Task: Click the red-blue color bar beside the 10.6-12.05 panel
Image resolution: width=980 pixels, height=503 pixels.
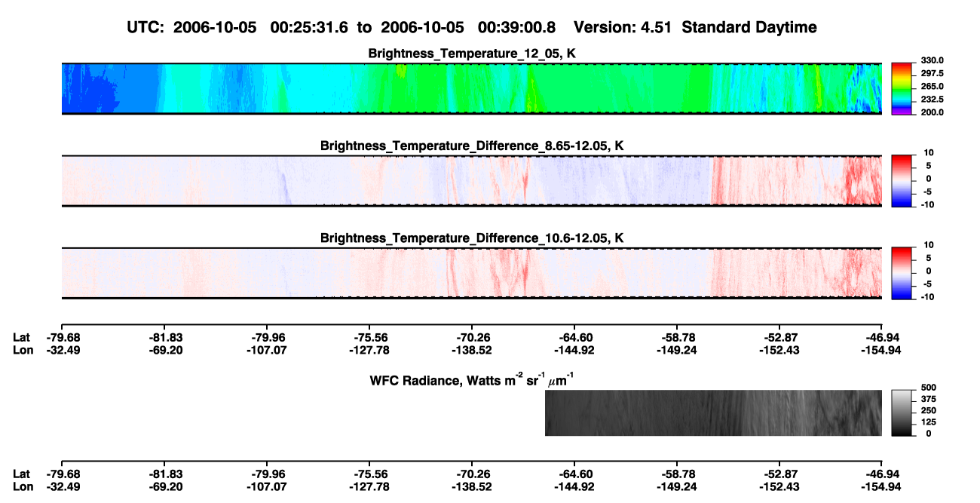Action: [902, 273]
